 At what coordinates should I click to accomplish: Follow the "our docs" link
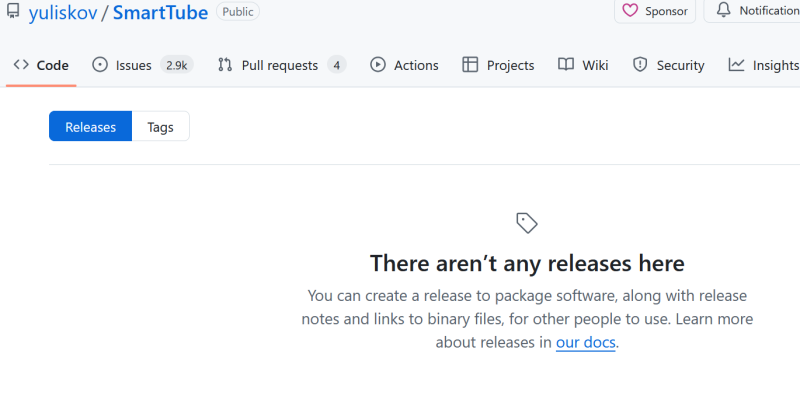[x=586, y=342]
